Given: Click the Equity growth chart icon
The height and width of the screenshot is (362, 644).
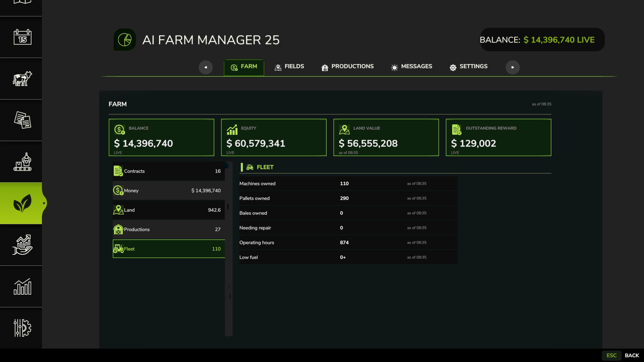Looking at the screenshot, I should (232, 130).
